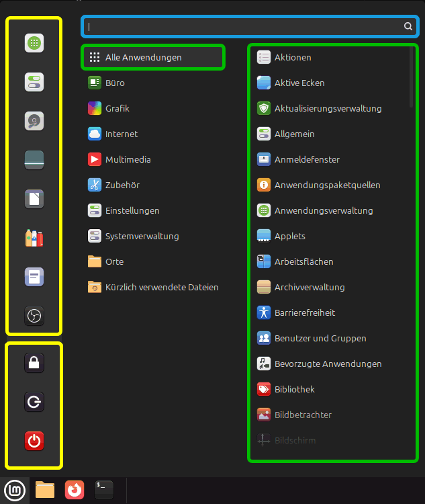Click the red shutdown power icon
The height and width of the screenshot is (504, 425).
[x=34, y=441]
